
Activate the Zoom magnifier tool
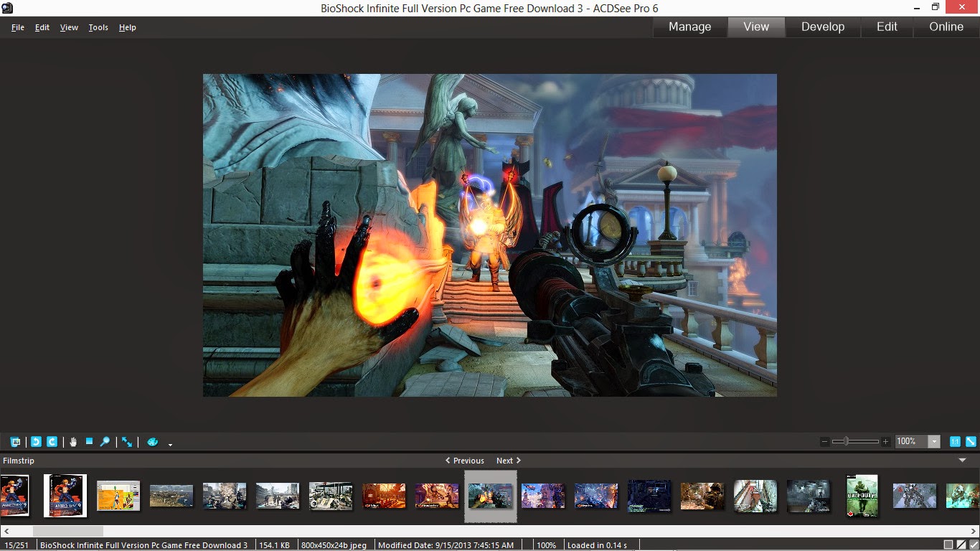(x=105, y=442)
